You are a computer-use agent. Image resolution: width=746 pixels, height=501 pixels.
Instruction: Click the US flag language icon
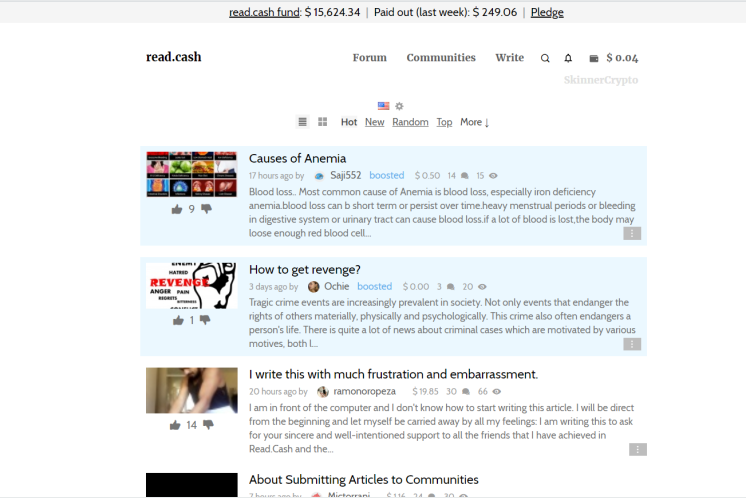383,106
